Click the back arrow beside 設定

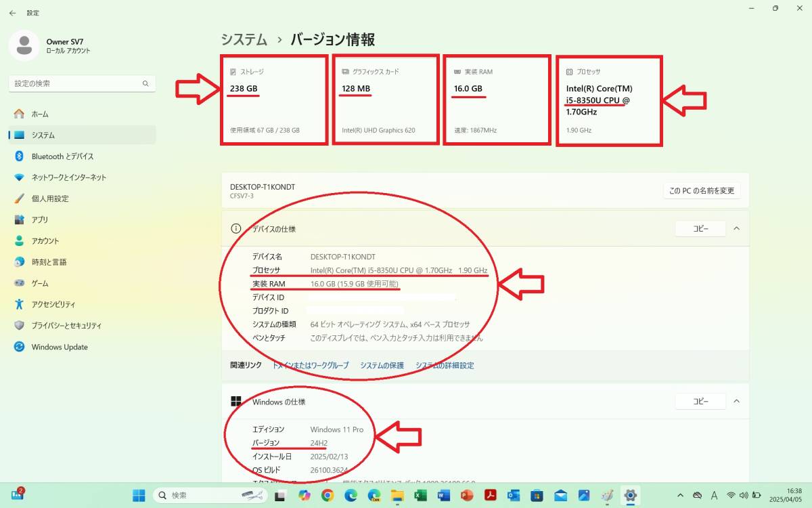pyautogui.click(x=13, y=13)
